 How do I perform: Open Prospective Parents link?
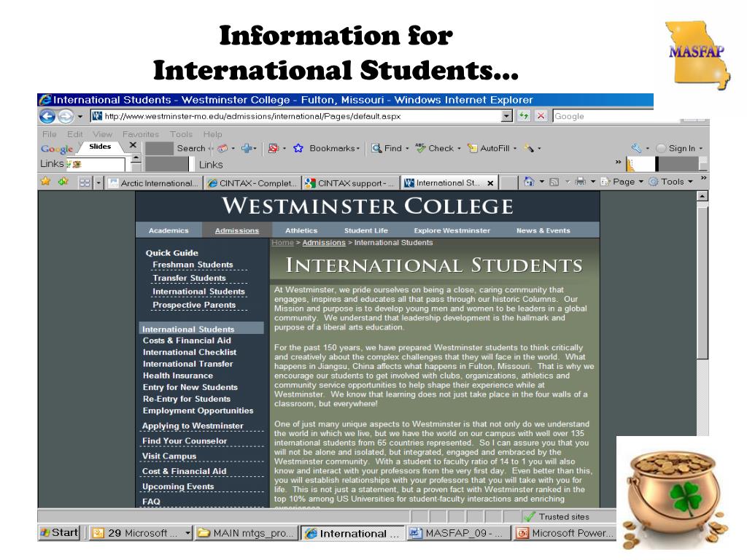tap(194, 305)
